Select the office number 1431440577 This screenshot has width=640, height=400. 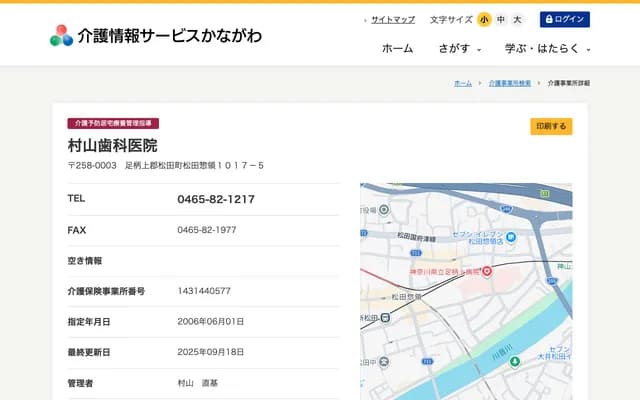(x=204, y=291)
